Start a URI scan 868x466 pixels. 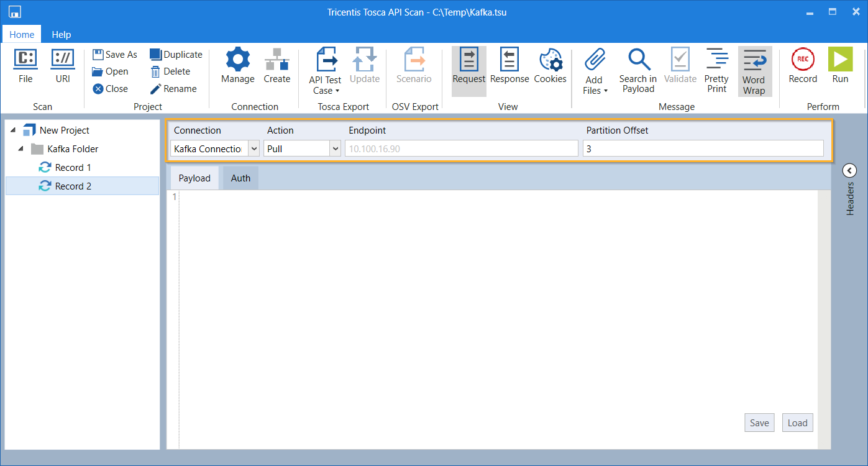tap(63, 60)
